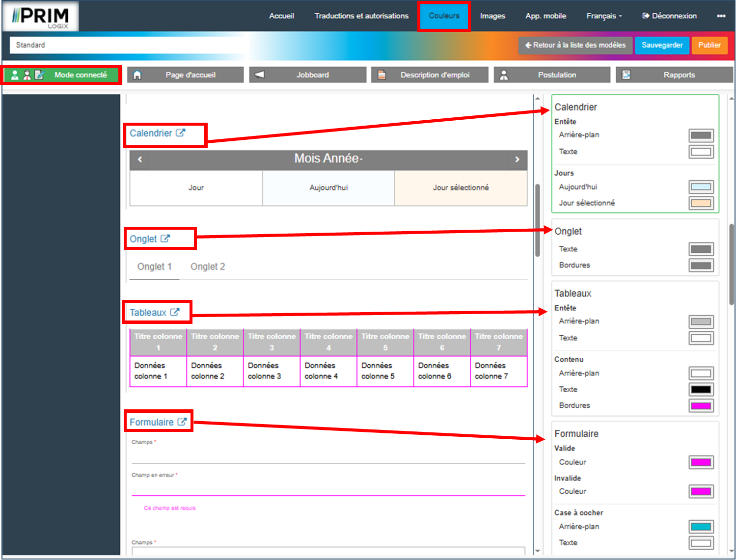Click Retour à la liste des modèles
Image resolution: width=736 pixels, height=560 pixels.
[x=575, y=45]
